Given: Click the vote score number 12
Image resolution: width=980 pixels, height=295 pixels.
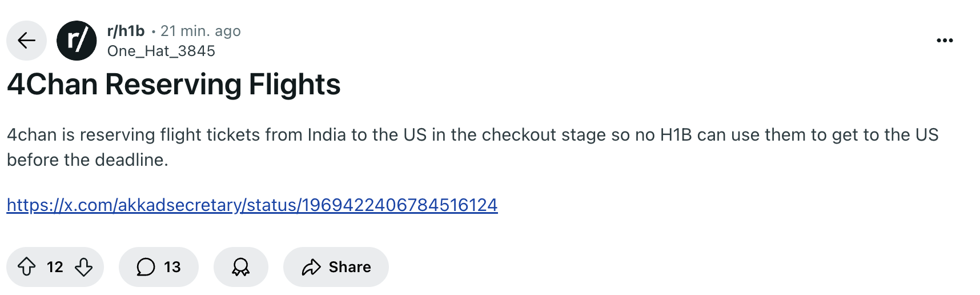Looking at the screenshot, I should [x=55, y=267].
